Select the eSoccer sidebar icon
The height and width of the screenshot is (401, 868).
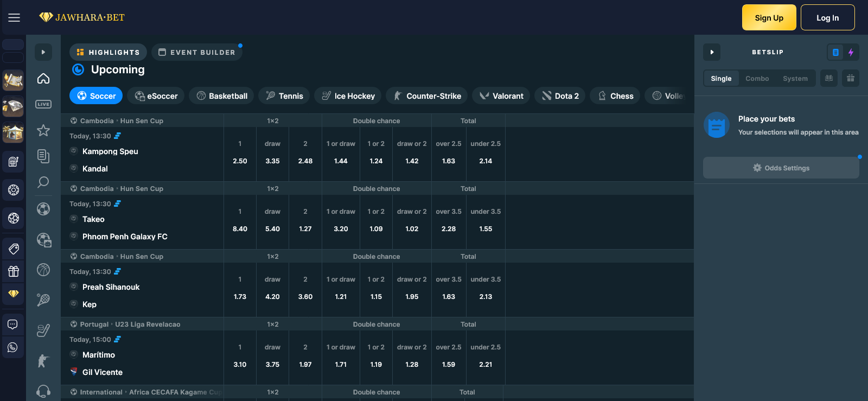pyautogui.click(x=43, y=239)
